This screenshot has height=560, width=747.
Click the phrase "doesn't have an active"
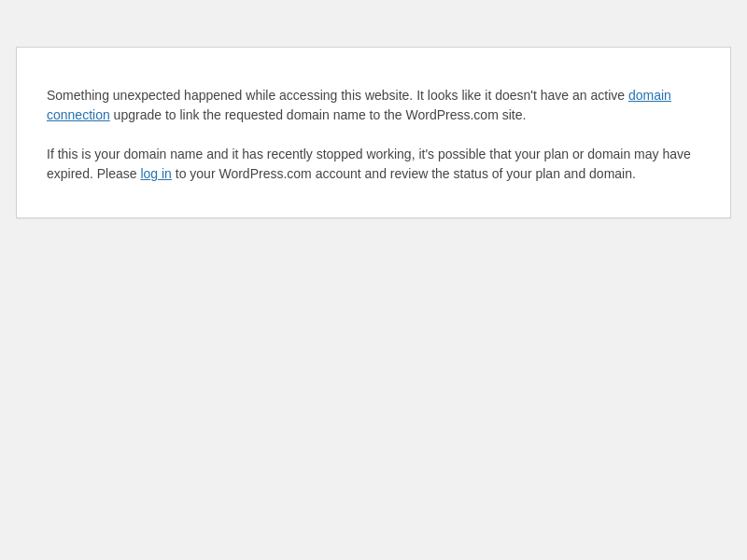559,95
